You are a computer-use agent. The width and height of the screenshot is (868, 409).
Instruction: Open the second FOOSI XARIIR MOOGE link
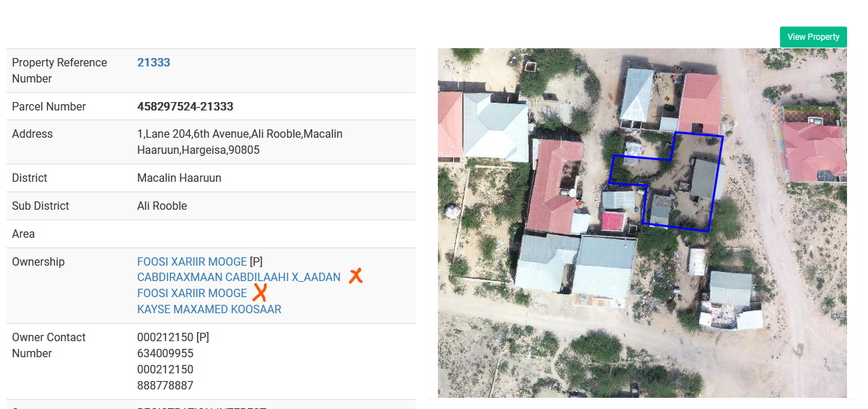coord(192,293)
